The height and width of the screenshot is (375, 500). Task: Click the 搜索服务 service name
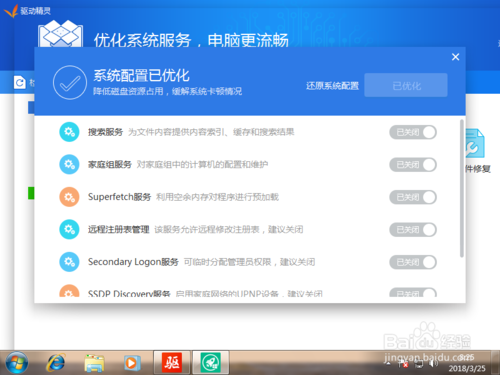click(x=105, y=132)
